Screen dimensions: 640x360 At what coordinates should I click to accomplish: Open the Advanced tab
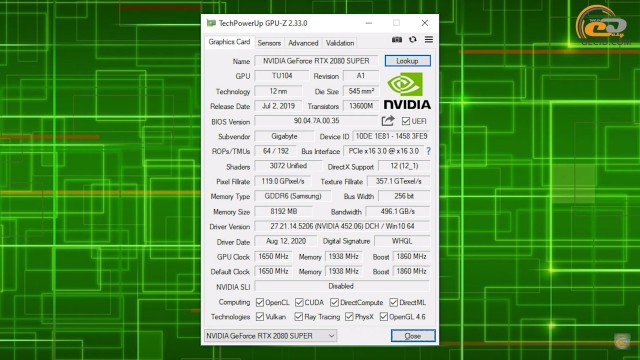[303, 43]
